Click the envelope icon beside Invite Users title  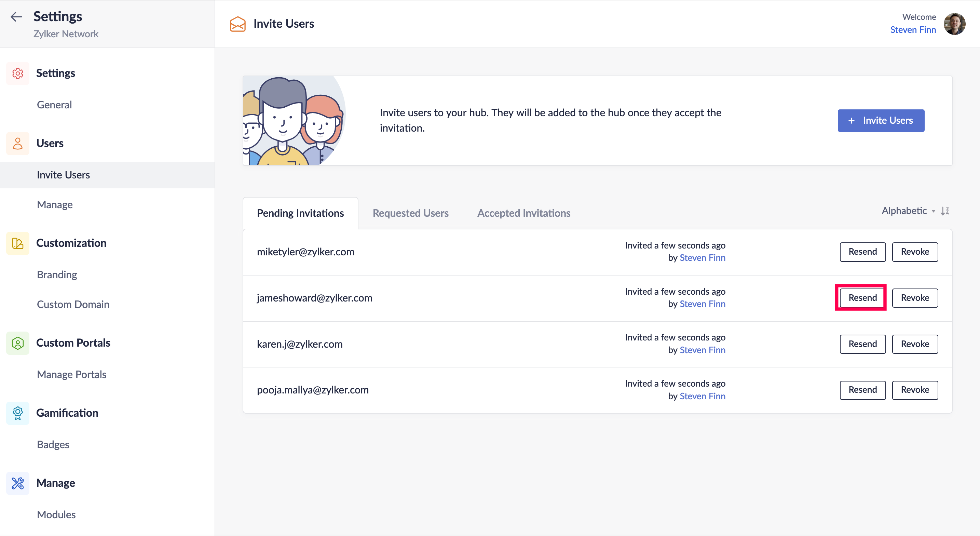(237, 24)
